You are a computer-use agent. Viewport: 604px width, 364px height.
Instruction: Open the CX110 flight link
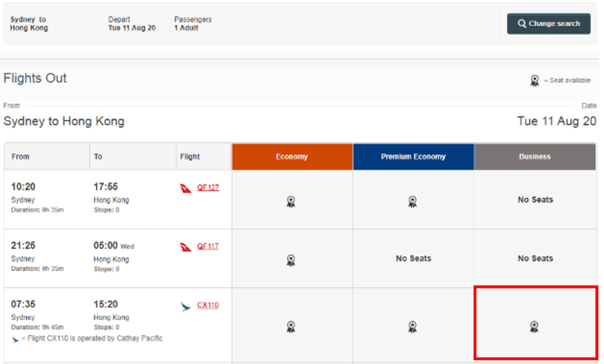tap(208, 305)
